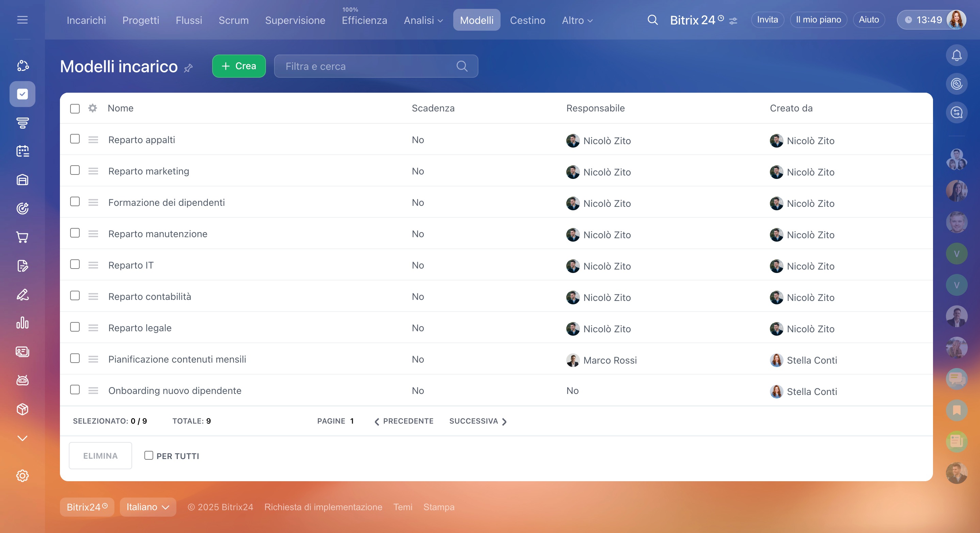Expand more items with sidebar chevron down

coord(22,438)
